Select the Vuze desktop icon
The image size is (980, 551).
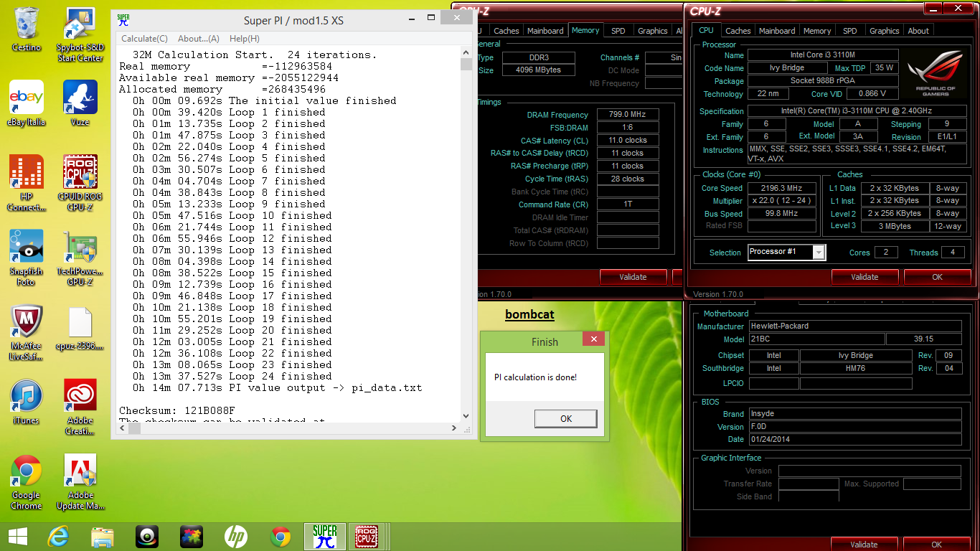point(80,103)
